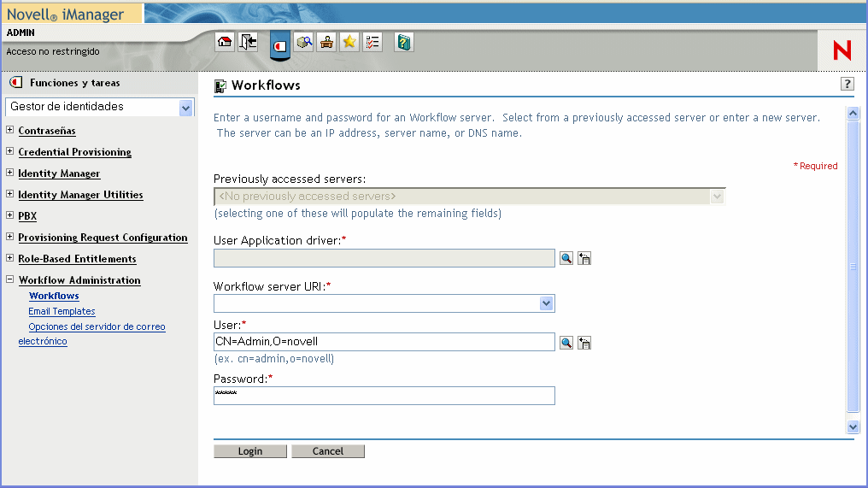Open Provisioning Request Configuration link

click(x=103, y=237)
